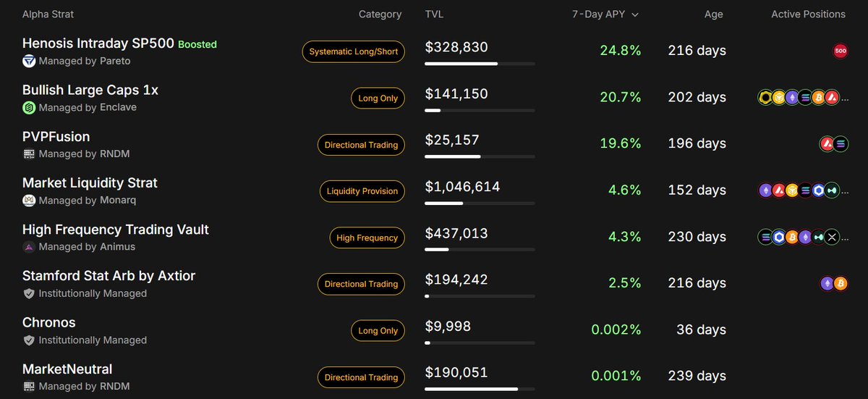Click the Monarq manager logo
868x399 pixels.
point(29,200)
